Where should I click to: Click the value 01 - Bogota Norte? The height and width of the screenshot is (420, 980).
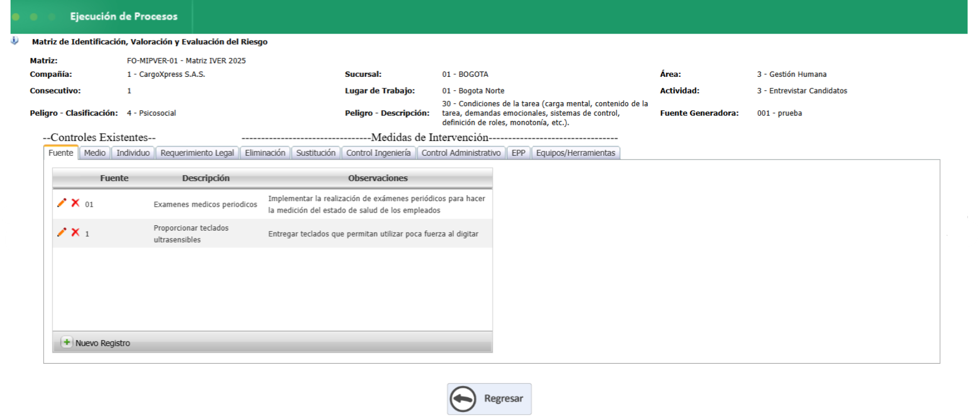(473, 91)
